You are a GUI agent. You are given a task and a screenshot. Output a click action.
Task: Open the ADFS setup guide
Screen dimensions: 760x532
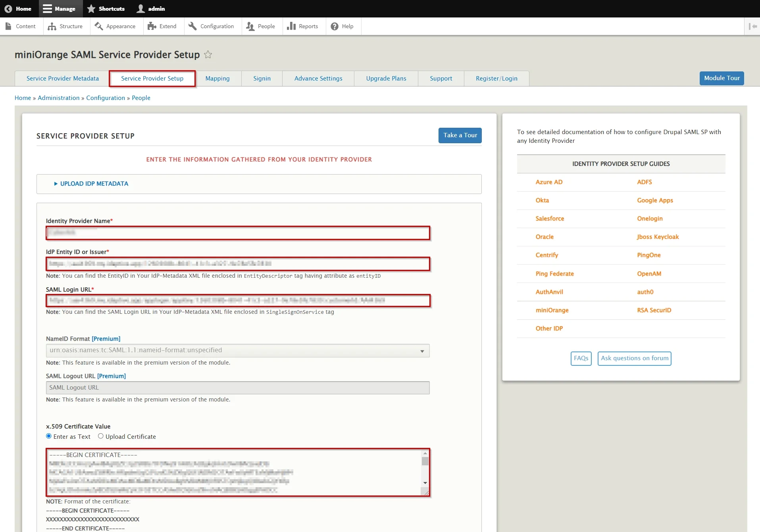click(x=645, y=182)
